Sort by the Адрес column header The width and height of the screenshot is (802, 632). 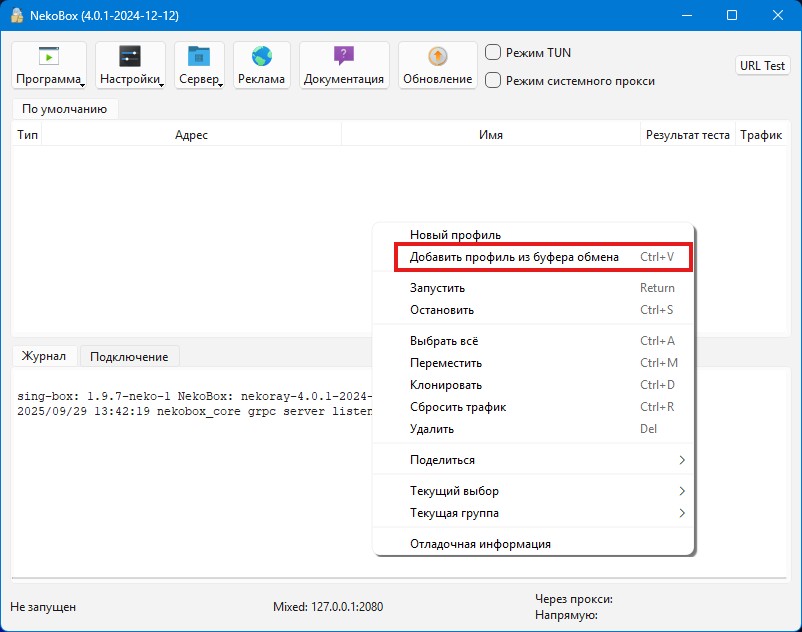point(191,135)
